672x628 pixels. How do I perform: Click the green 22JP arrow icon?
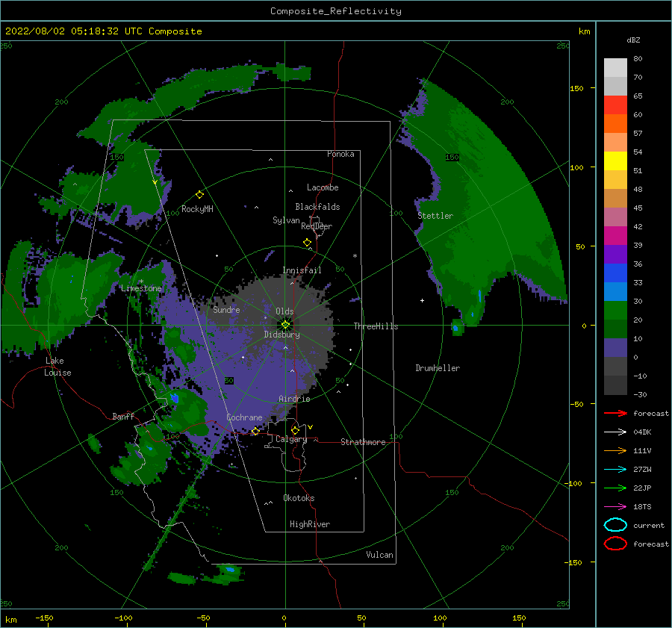pyautogui.click(x=615, y=488)
